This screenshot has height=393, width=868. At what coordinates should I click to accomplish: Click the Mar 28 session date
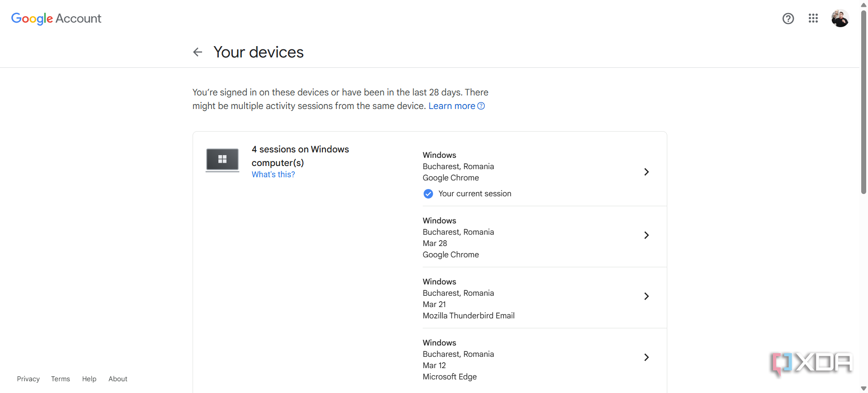[435, 243]
